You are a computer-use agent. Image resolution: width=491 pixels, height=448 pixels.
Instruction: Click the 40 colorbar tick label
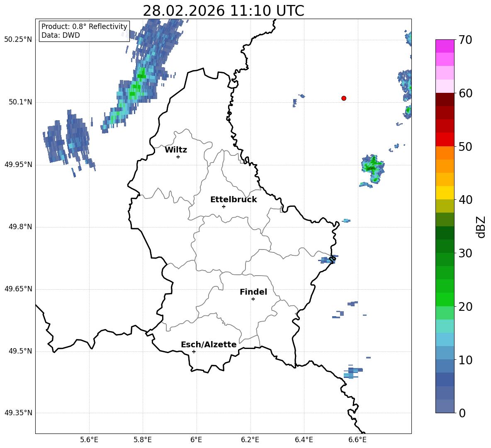click(465, 200)
